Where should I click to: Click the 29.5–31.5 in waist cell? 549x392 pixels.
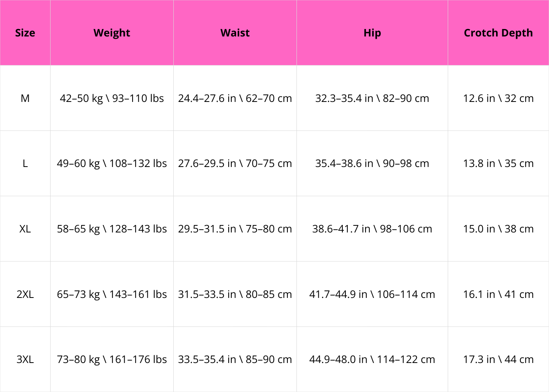pyautogui.click(x=235, y=229)
